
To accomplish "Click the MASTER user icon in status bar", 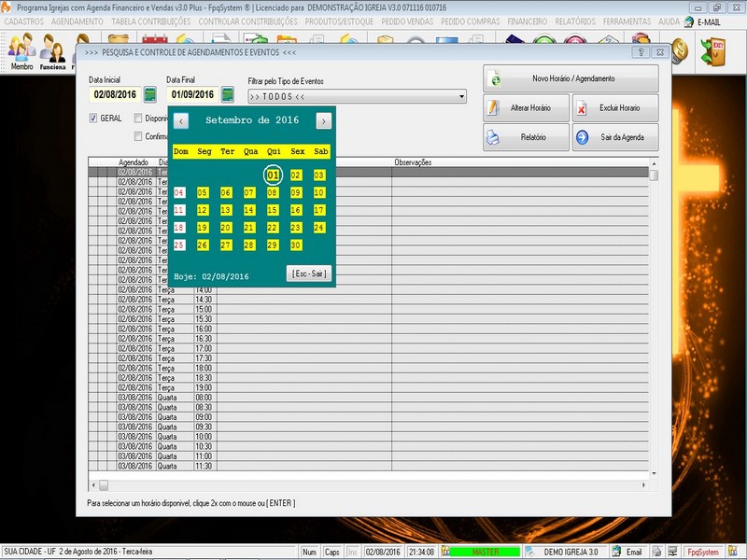I will 445,552.
